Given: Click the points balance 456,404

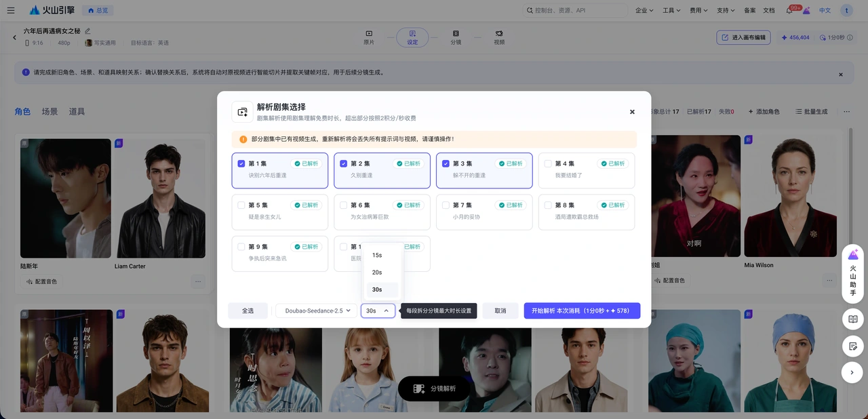Looking at the screenshot, I should 795,37.
